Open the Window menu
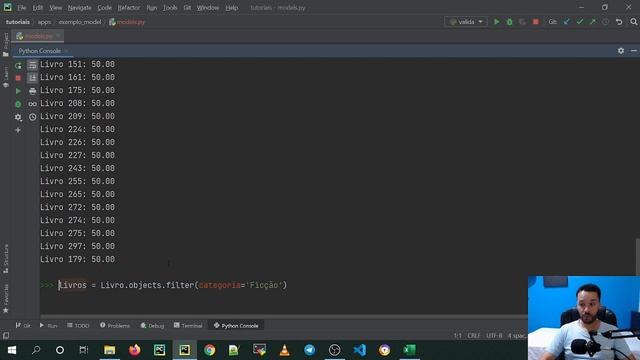The image size is (640, 360). pos(208,7)
